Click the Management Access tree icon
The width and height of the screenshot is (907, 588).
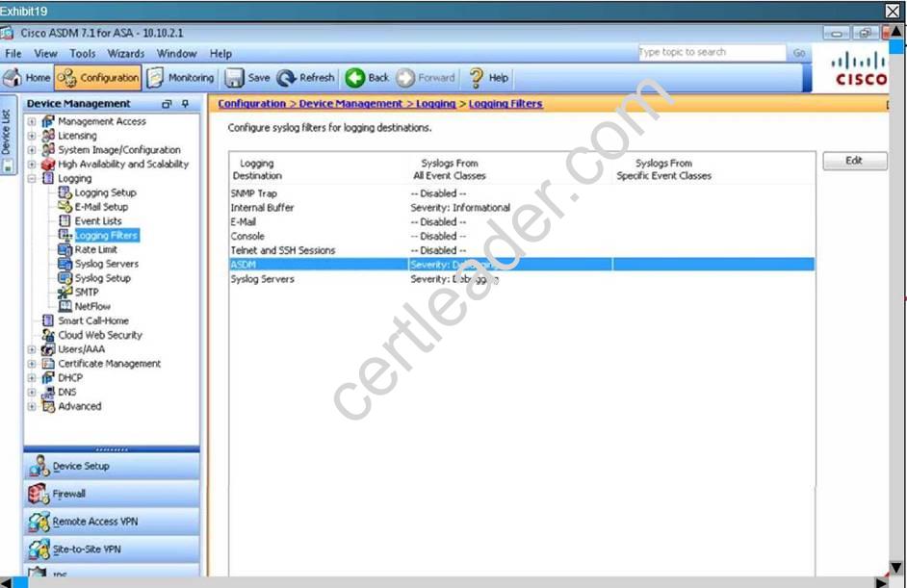[x=48, y=121]
